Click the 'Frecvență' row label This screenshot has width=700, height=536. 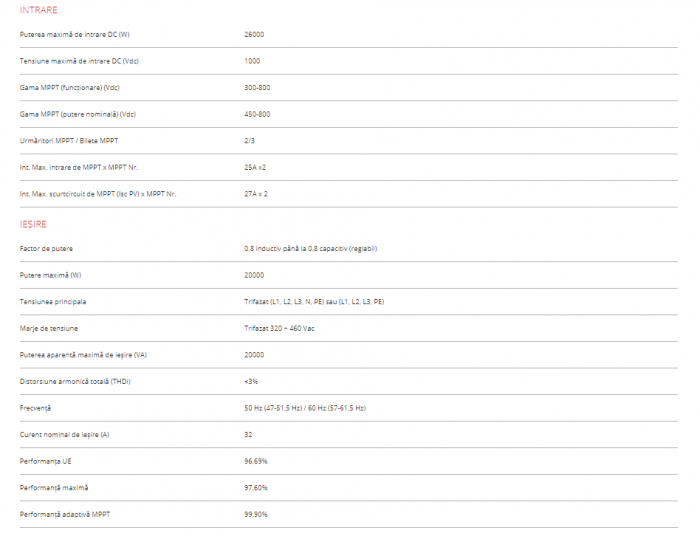click(x=35, y=408)
